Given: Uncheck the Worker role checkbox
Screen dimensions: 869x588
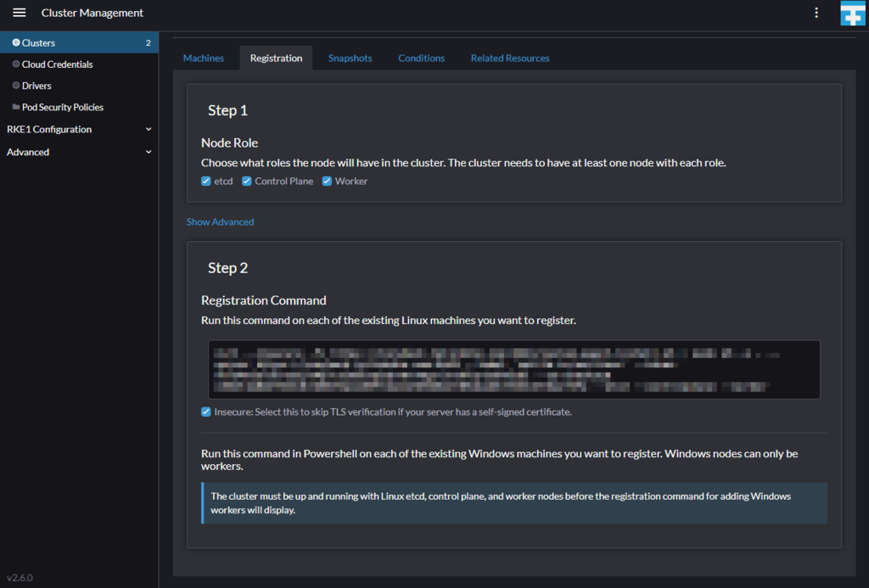Looking at the screenshot, I should pos(327,182).
